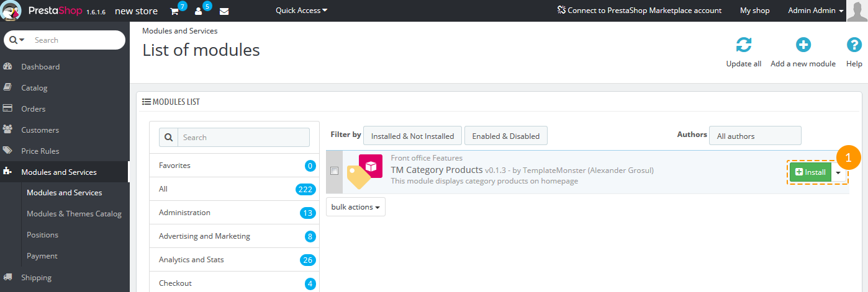Image resolution: width=868 pixels, height=292 pixels.
Task: Open the bulk actions dropdown
Action: click(356, 207)
